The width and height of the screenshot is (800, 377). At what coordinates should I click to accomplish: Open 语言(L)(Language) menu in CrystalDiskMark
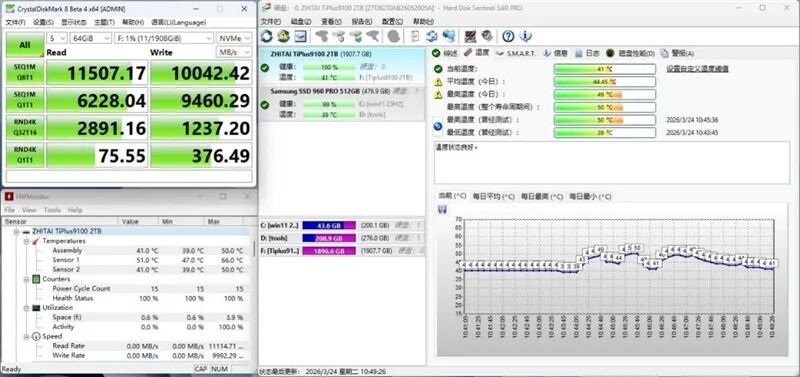179,22
